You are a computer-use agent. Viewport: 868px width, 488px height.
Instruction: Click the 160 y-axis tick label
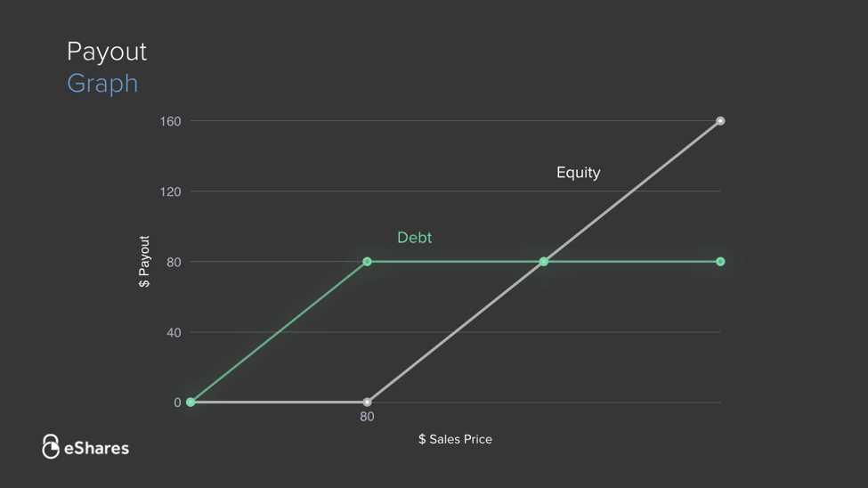170,121
